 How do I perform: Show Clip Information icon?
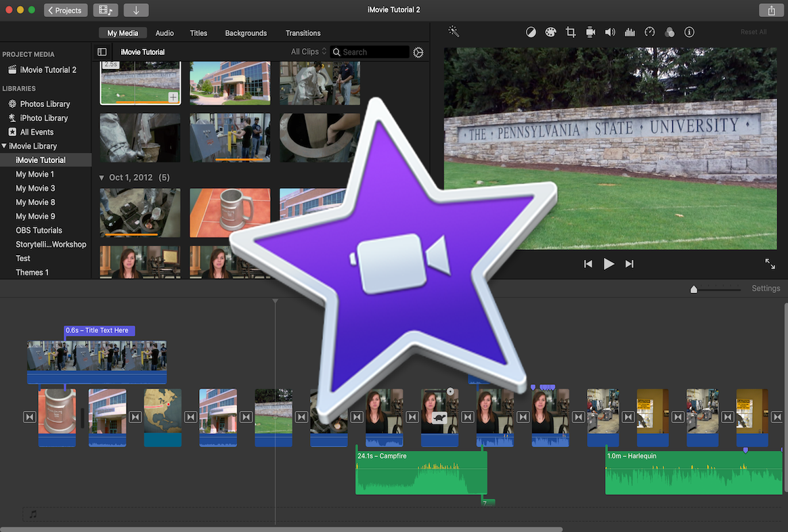(689, 32)
